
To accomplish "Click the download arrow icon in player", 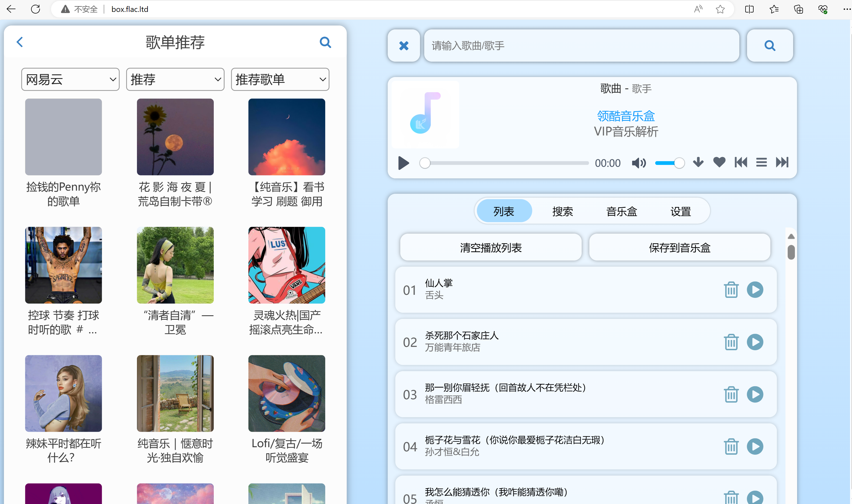I will coord(698,162).
